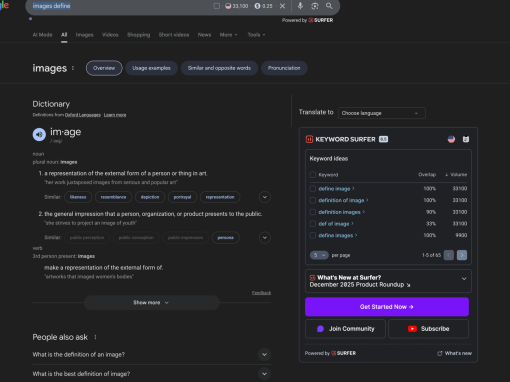This screenshot has height=382, width=510.
Task: Click Get Started Now button
Action: pos(387,307)
